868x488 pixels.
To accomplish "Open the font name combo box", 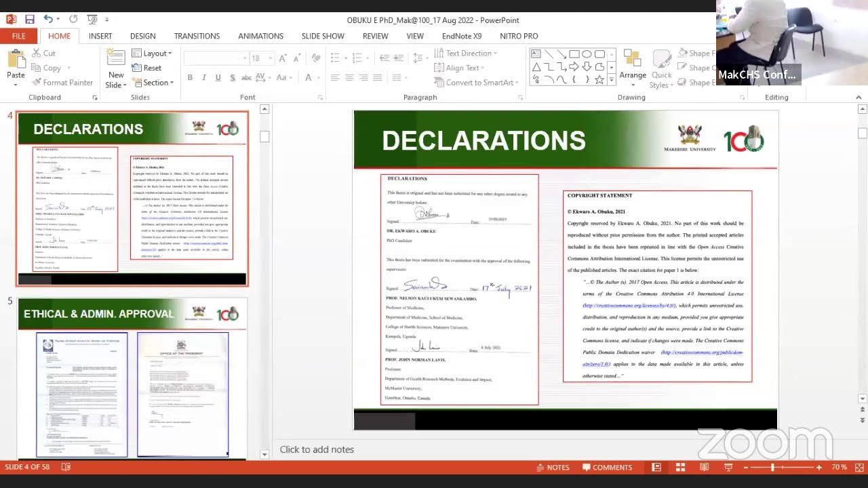I will [216, 58].
